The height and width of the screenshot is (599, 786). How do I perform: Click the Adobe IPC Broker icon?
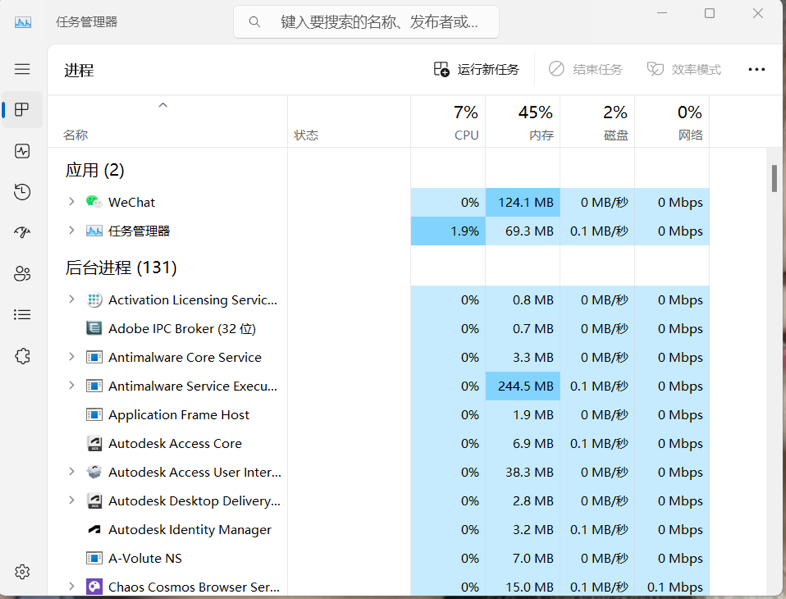(x=94, y=328)
